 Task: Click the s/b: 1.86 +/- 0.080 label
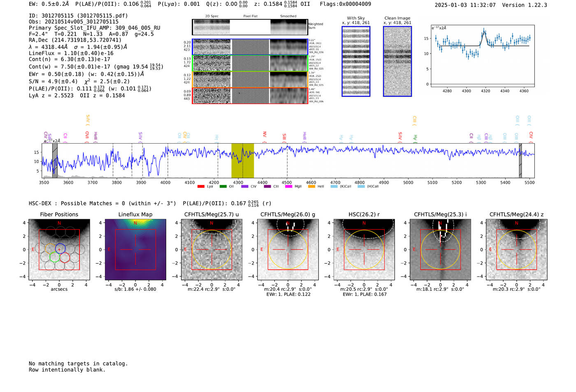[x=135, y=289]
